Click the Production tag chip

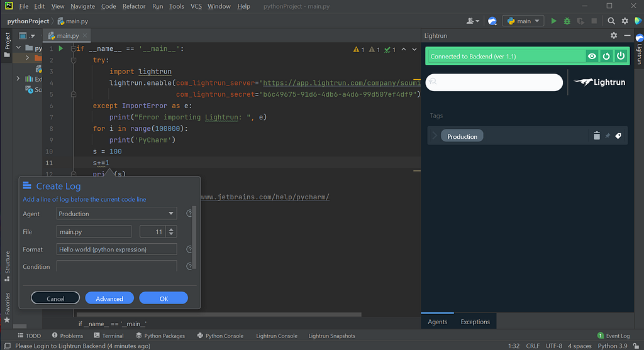[x=462, y=136]
